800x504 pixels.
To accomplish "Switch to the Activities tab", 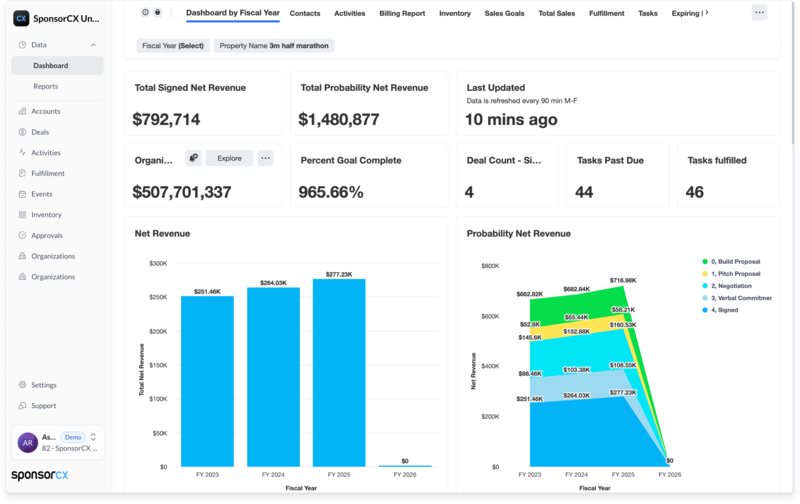I will 349,13.
